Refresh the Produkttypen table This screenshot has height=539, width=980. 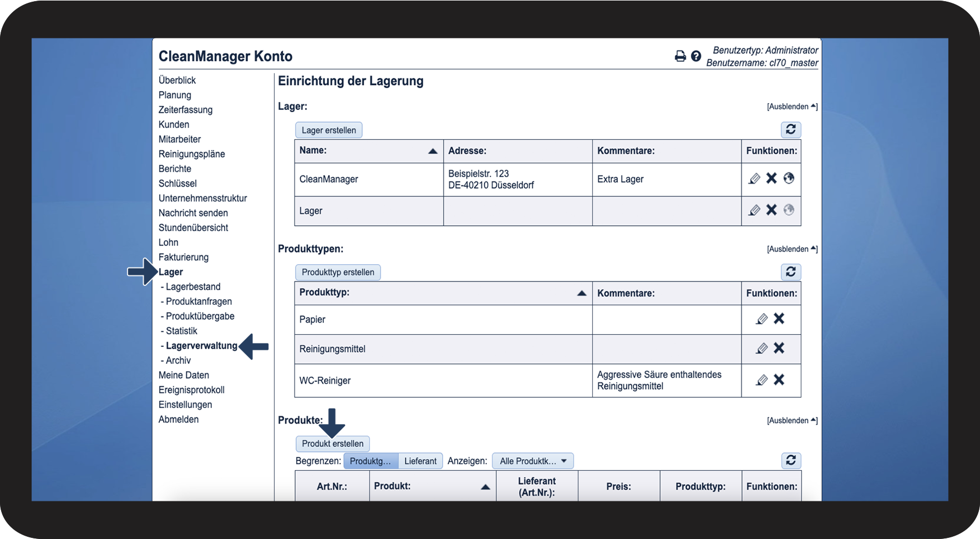coord(791,271)
